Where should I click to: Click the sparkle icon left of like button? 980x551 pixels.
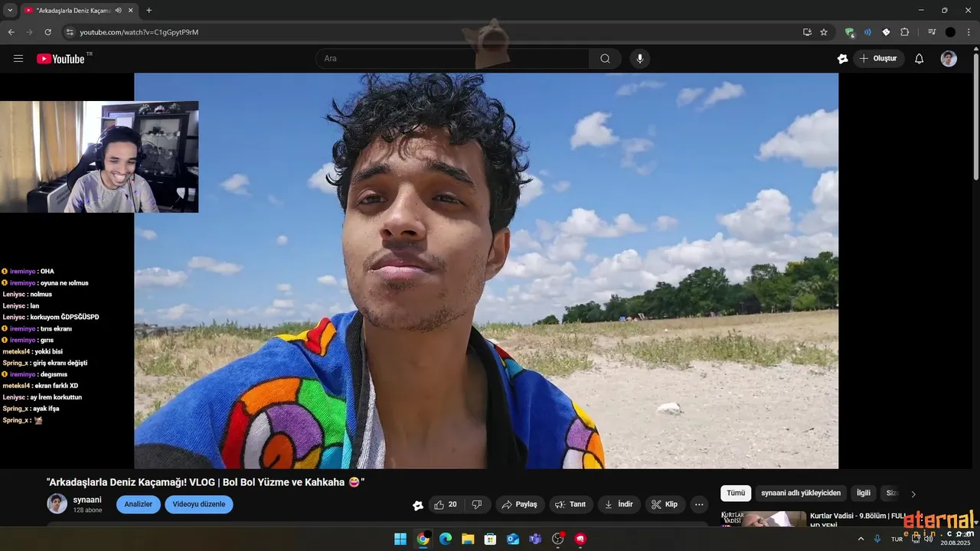418,505
